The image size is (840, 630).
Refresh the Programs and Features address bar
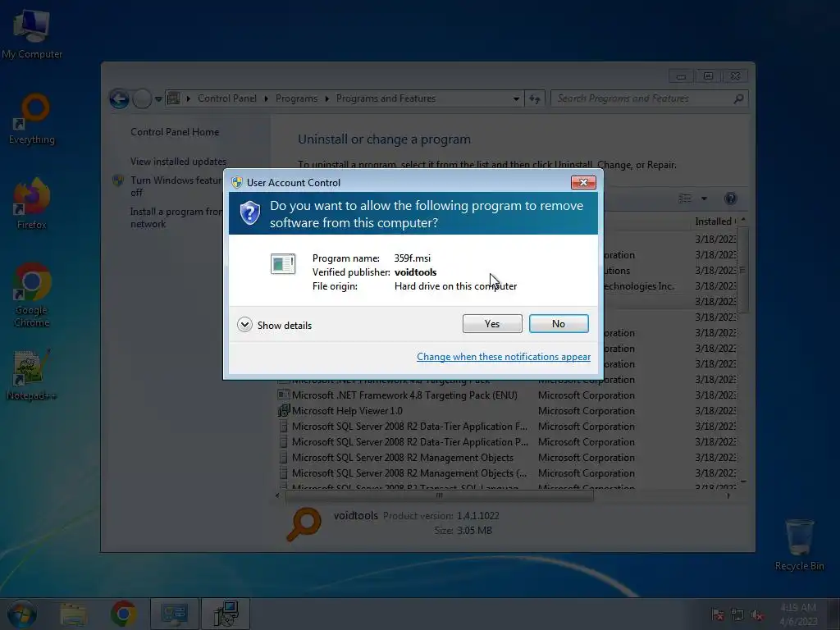tap(535, 98)
